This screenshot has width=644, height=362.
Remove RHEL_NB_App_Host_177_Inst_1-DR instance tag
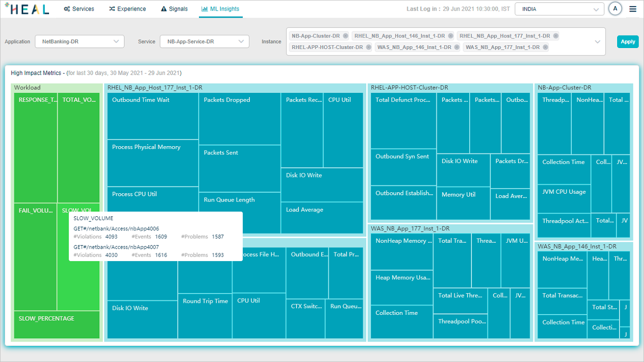pos(556,36)
